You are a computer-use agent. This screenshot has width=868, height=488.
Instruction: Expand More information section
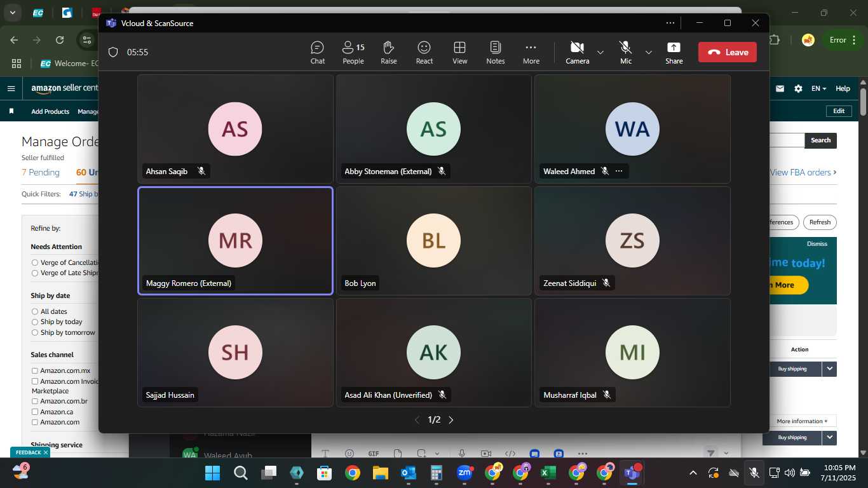802,421
